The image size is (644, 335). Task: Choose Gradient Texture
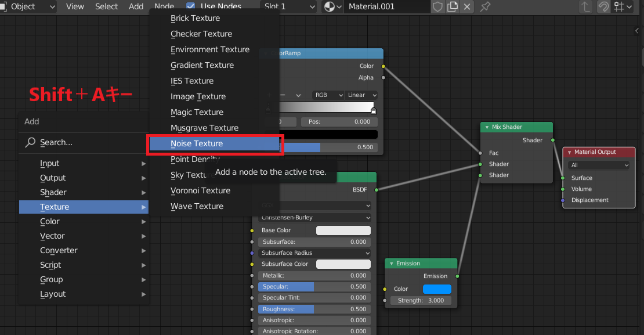tap(214, 66)
